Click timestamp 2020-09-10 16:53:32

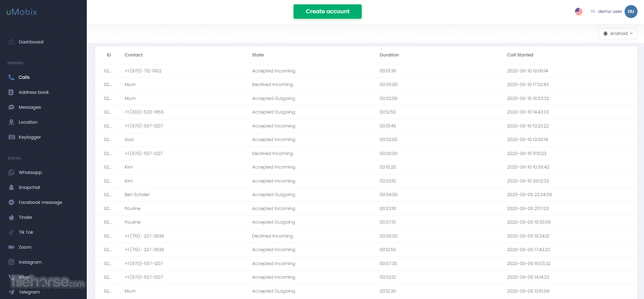click(528, 98)
